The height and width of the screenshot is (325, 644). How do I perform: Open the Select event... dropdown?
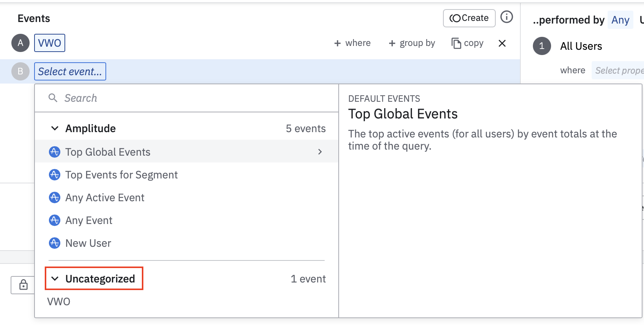[70, 71]
